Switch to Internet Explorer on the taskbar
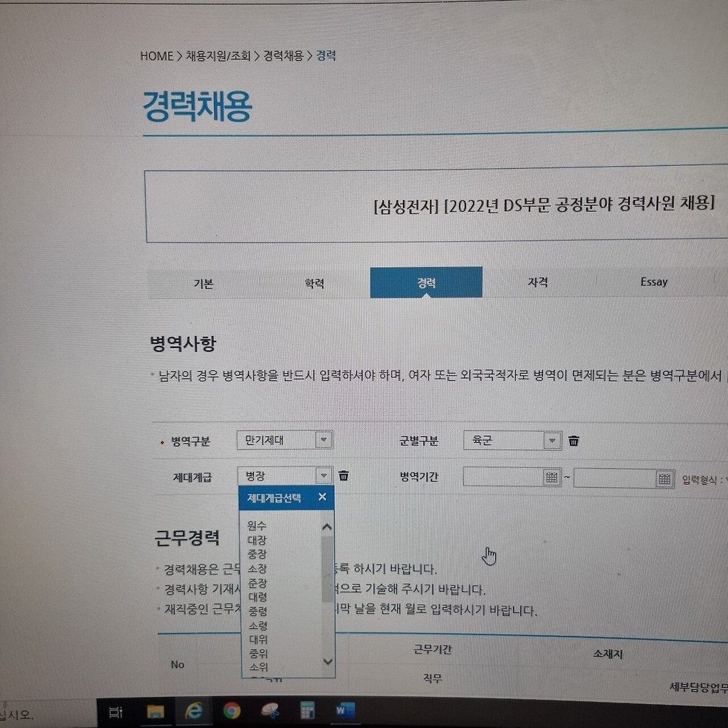728x728 pixels. (194, 711)
